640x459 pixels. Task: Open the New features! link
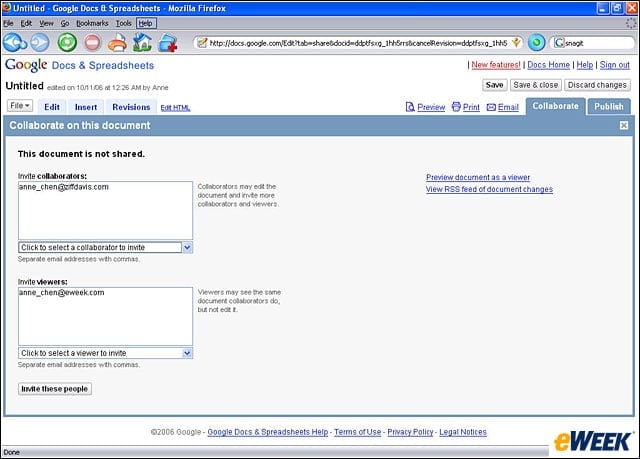tap(496, 65)
